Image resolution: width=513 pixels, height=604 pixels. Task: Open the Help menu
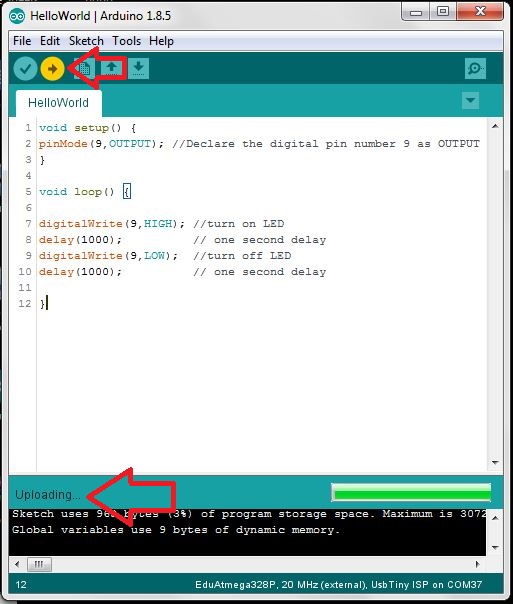point(161,41)
